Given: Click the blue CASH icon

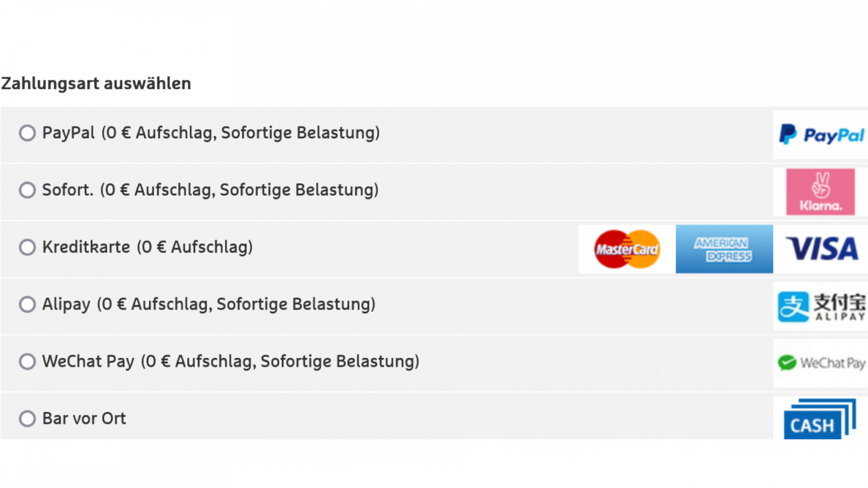Looking at the screenshot, I should [819, 420].
